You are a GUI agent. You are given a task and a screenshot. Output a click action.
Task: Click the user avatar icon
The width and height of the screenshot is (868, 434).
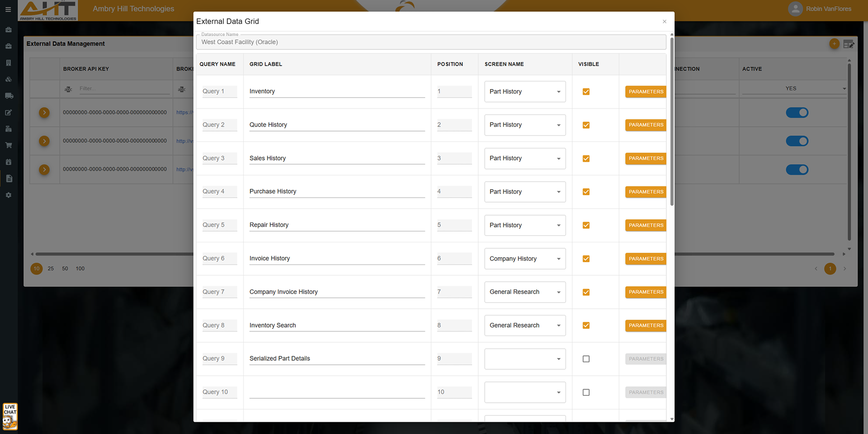[x=795, y=9]
